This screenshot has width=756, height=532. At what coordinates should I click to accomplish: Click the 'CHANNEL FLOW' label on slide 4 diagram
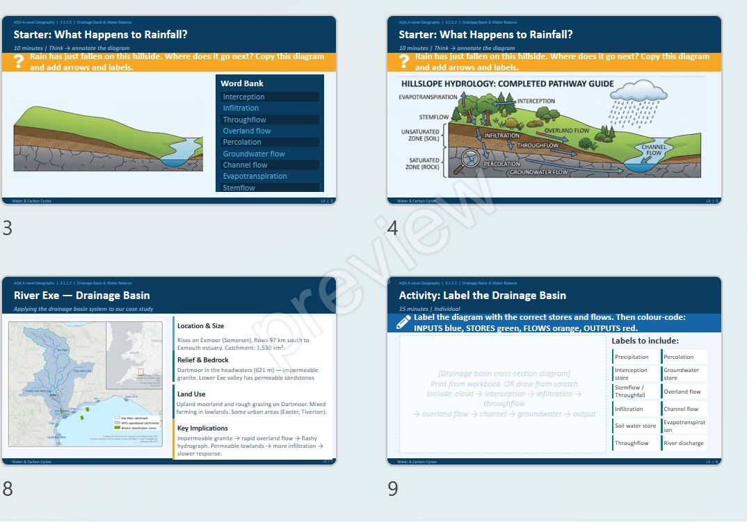point(653,150)
